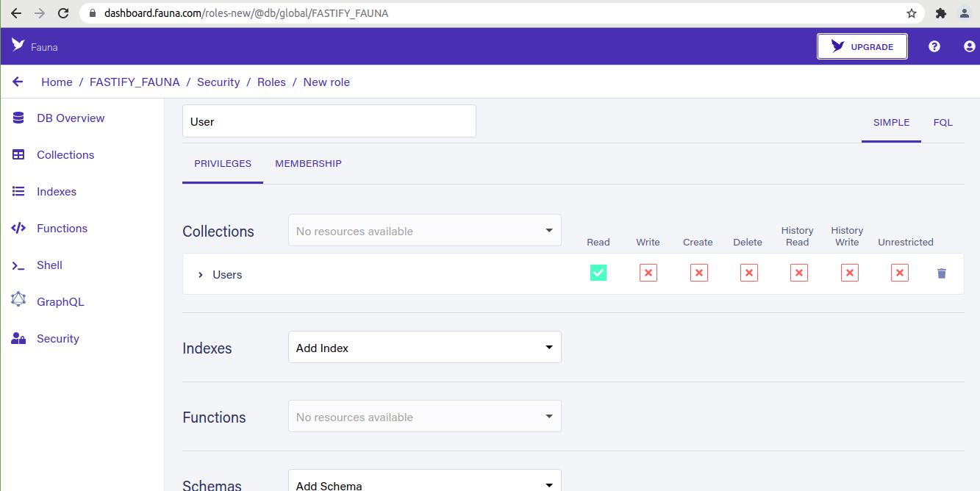980x491 pixels.
Task: Click the role name field containing User
Action: click(329, 121)
